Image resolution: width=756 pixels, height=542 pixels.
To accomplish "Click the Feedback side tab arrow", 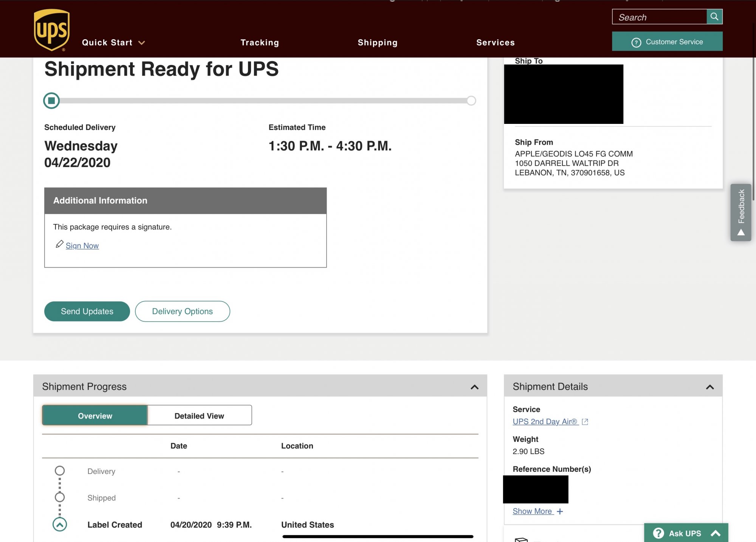I will tap(741, 232).
